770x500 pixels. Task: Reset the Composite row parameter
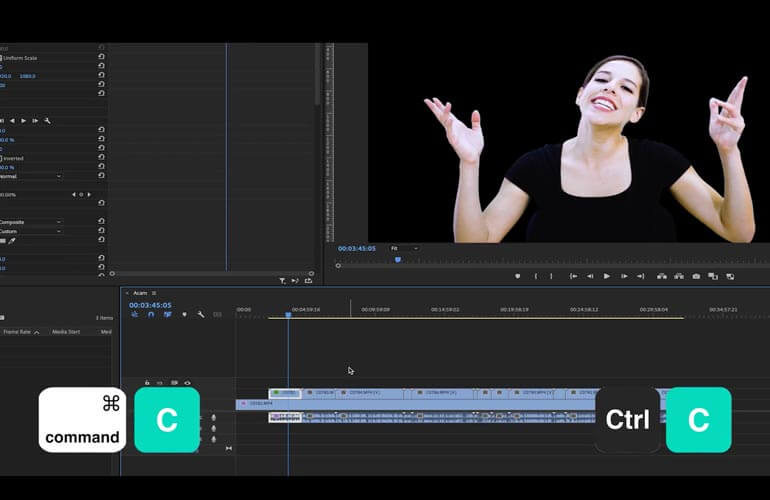pyautogui.click(x=101, y=221)
